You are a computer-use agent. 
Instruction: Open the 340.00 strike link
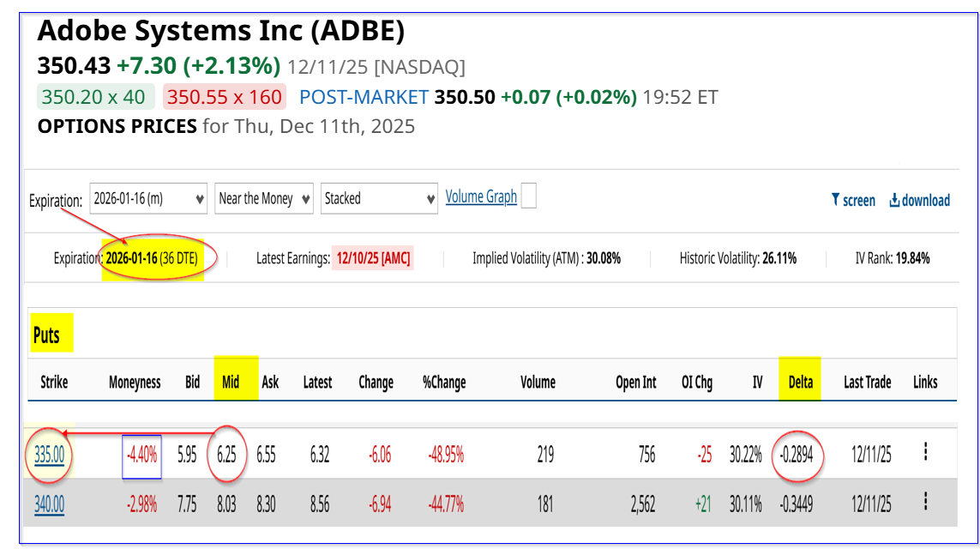(x=49, y=504)
